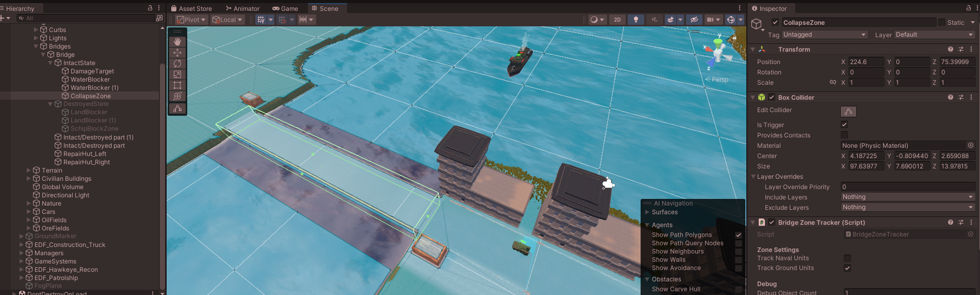Toggle the Hierarchy lock icon
The height and width of the screenshot is (295, 980).
(x=150, y=8)
